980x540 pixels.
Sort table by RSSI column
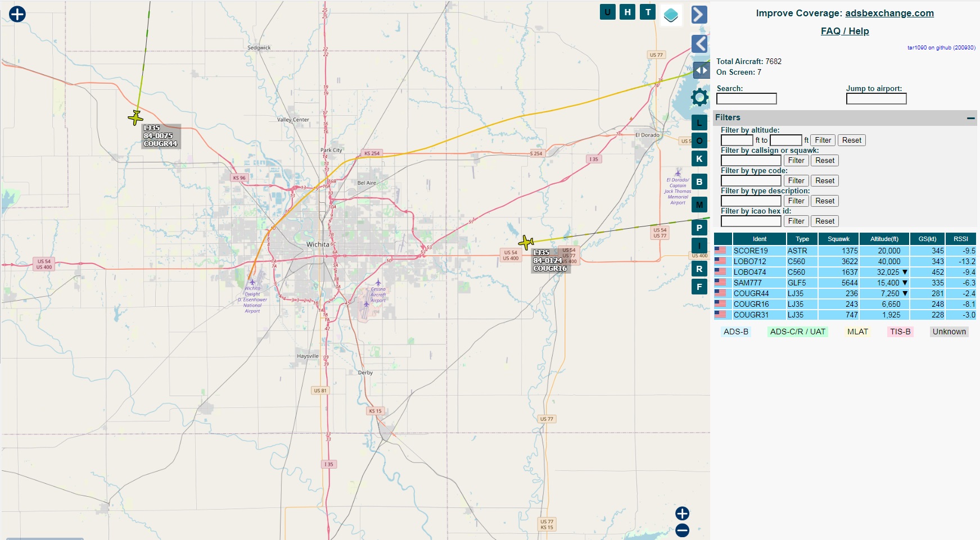click(961, 239)
